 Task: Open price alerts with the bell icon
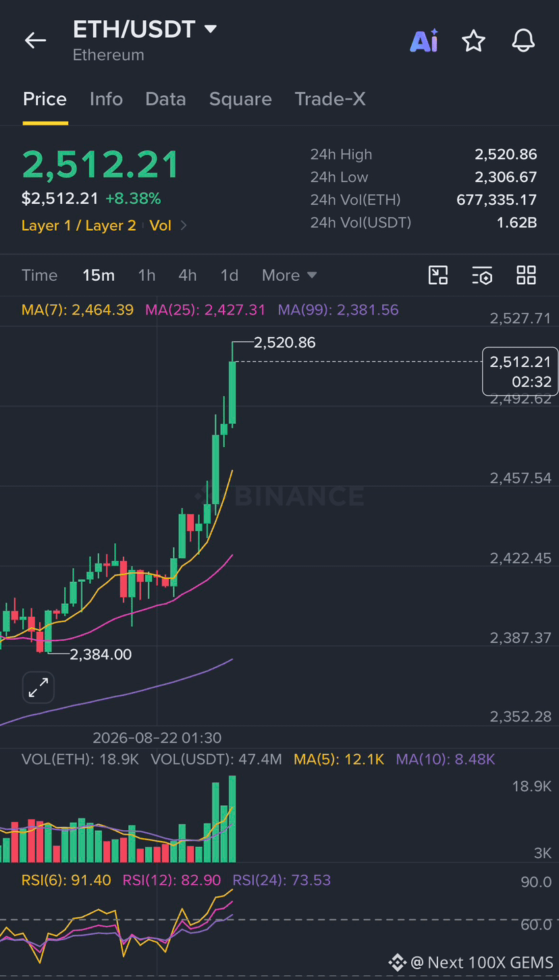523,41
